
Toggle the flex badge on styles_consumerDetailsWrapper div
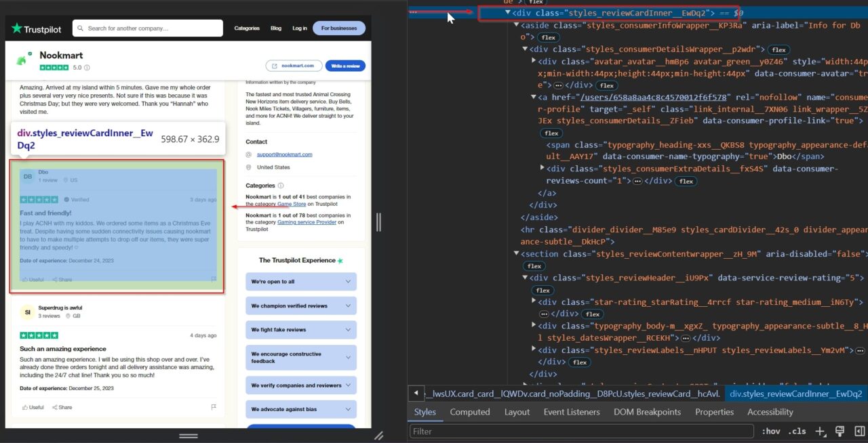point(778,49)
